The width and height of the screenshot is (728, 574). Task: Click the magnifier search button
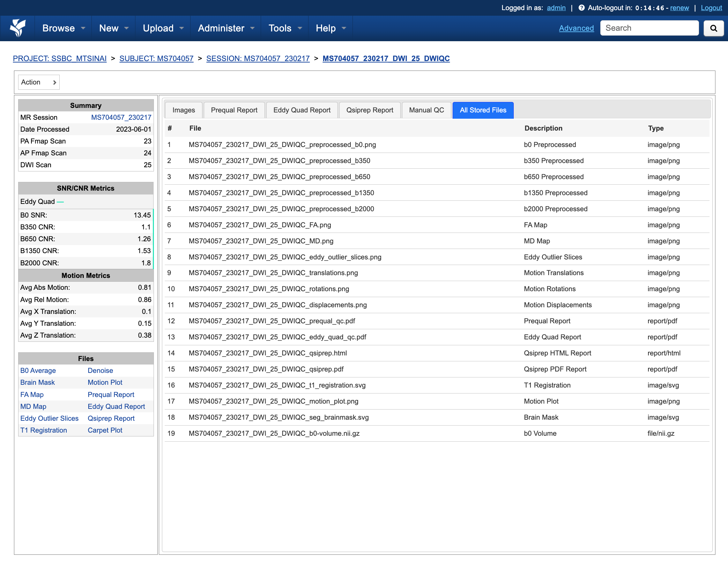(x=714, y=28)
